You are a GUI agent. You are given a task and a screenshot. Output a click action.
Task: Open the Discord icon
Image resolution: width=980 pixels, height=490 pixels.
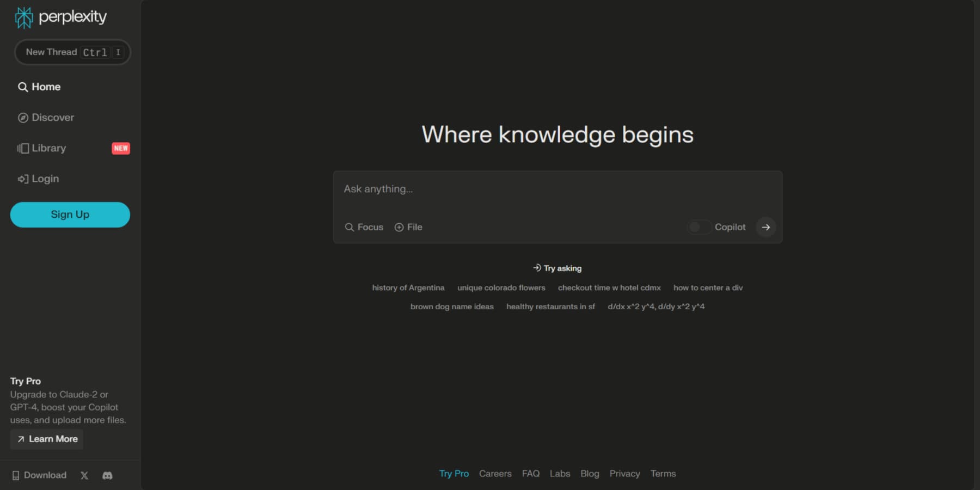click(107, 475)
